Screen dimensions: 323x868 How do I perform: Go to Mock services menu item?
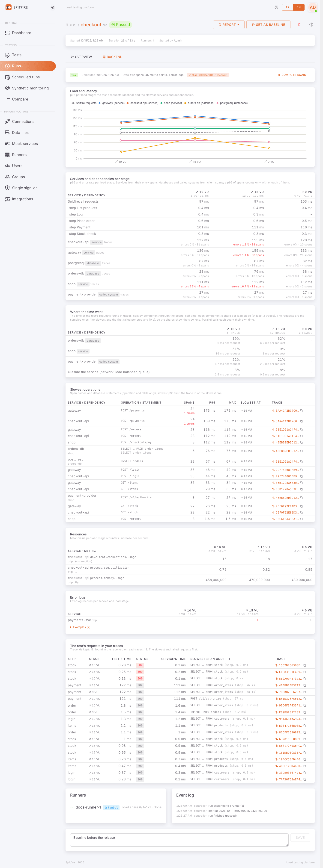28,144
